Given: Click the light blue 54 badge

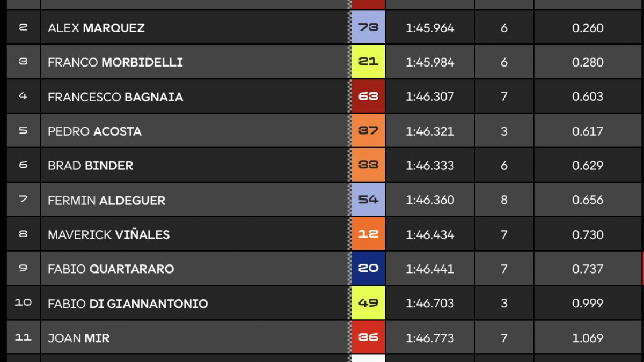Looking at the screenshot, I should [368, 200].
